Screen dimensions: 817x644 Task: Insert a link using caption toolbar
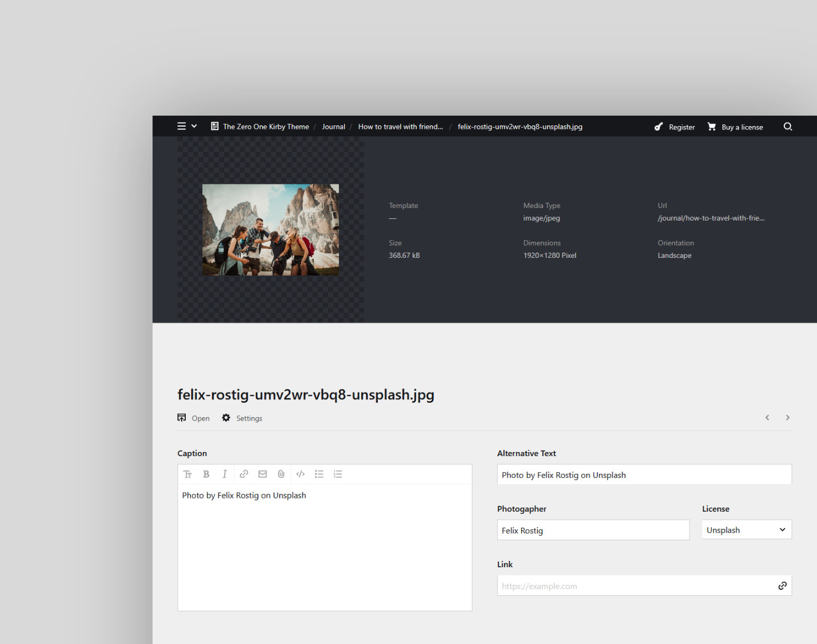(244, 474)
